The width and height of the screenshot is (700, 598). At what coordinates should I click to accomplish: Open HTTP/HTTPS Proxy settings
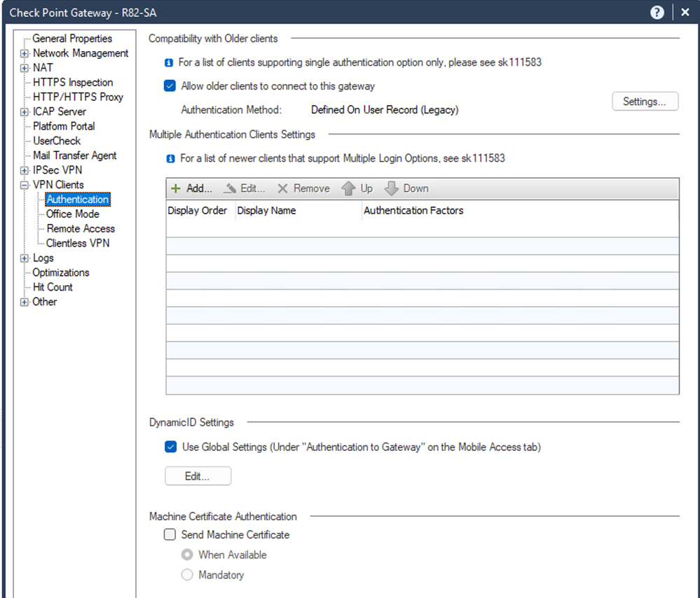click(78, 97)
